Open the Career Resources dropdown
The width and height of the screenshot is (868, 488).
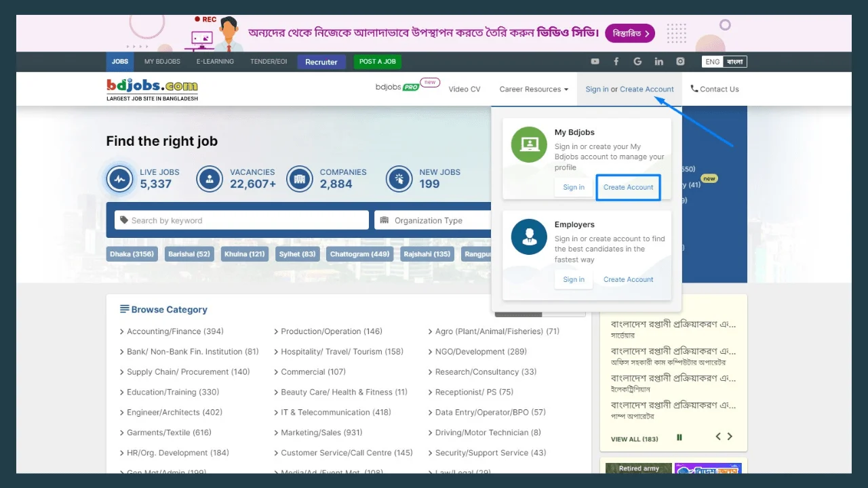point(534,89)
